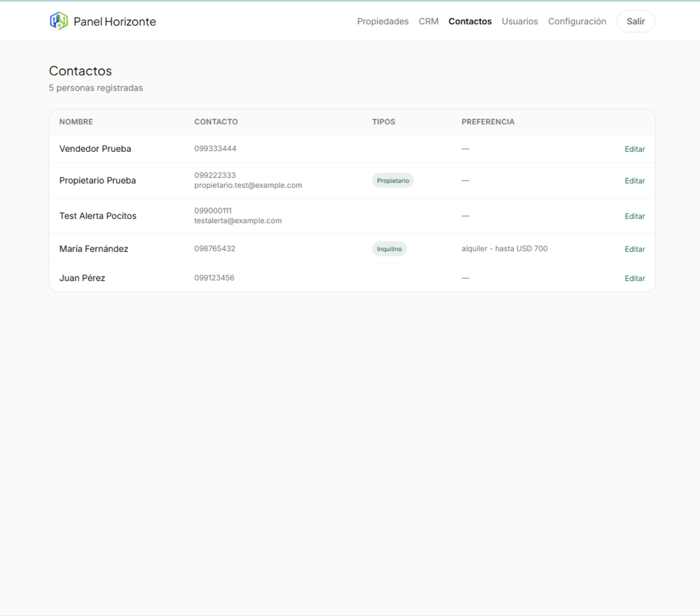Select the propietario.test@example.com email address
This screenshot has width=700, height=616.
(x=248, y=185)
